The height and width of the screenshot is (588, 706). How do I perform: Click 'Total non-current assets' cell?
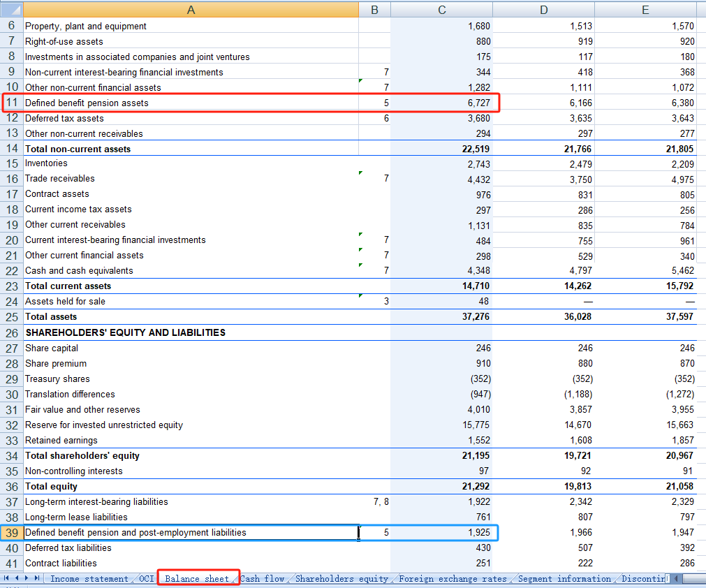[x=191, y=149]
